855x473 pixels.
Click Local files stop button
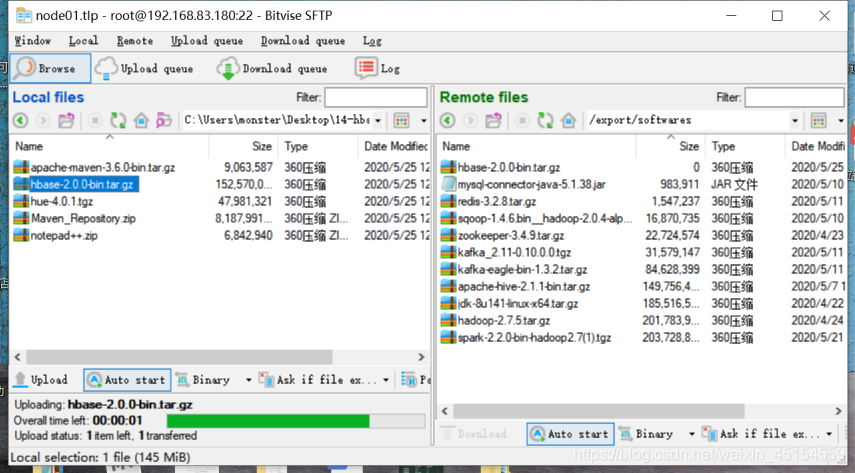(x=95, y=120)
